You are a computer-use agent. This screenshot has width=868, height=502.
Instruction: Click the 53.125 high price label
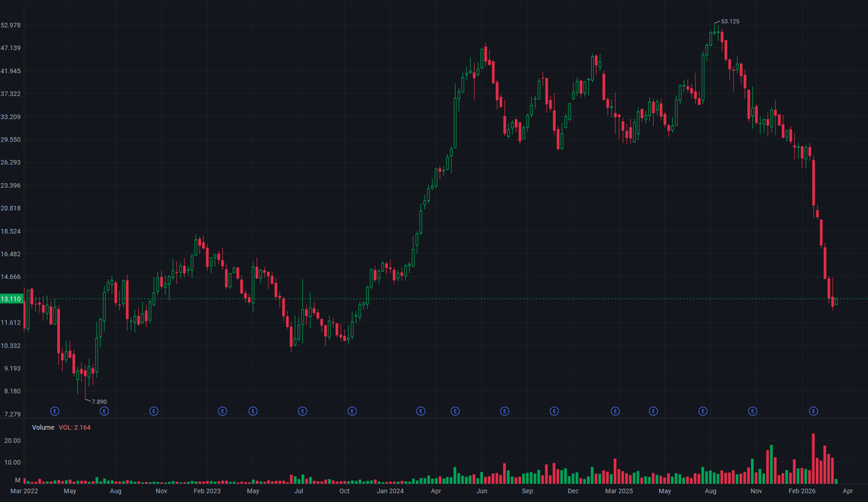tap(730, 22)
